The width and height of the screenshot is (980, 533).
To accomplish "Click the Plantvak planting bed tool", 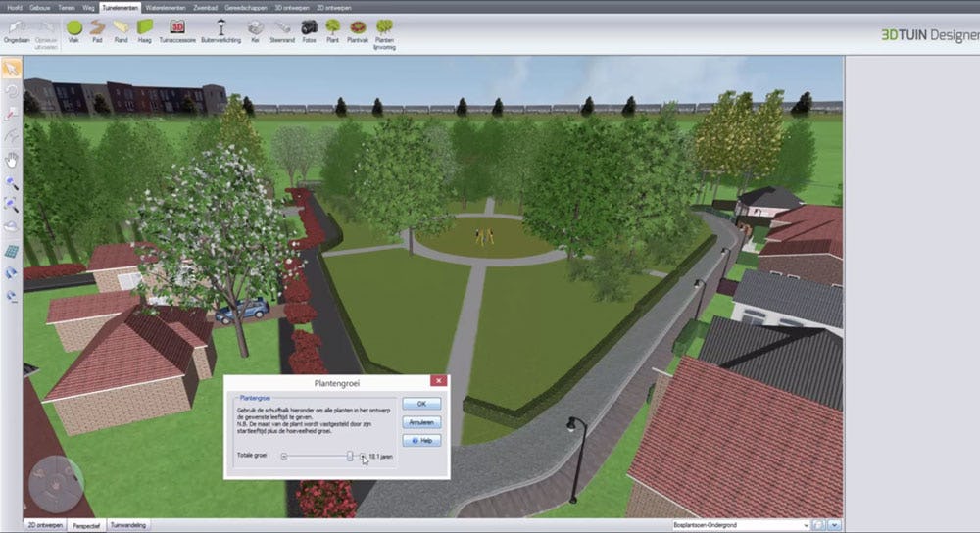I will [x=358, y=29].
